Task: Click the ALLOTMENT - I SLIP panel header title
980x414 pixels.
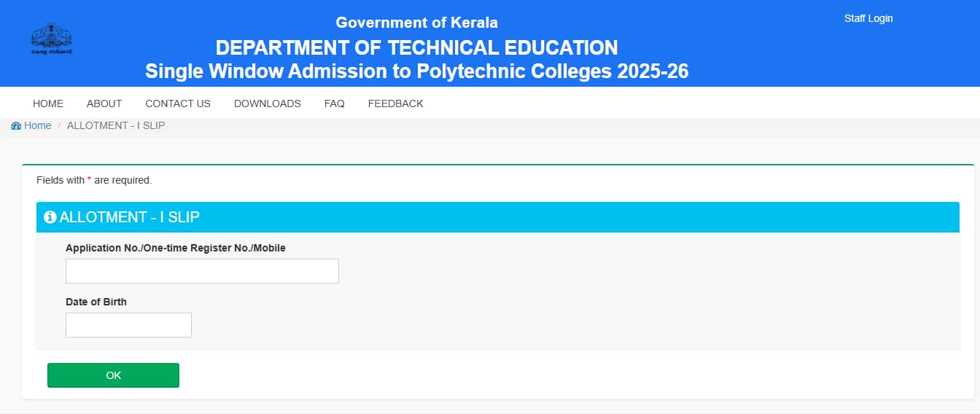Action: pyautogui.click(x=129, y=217)
